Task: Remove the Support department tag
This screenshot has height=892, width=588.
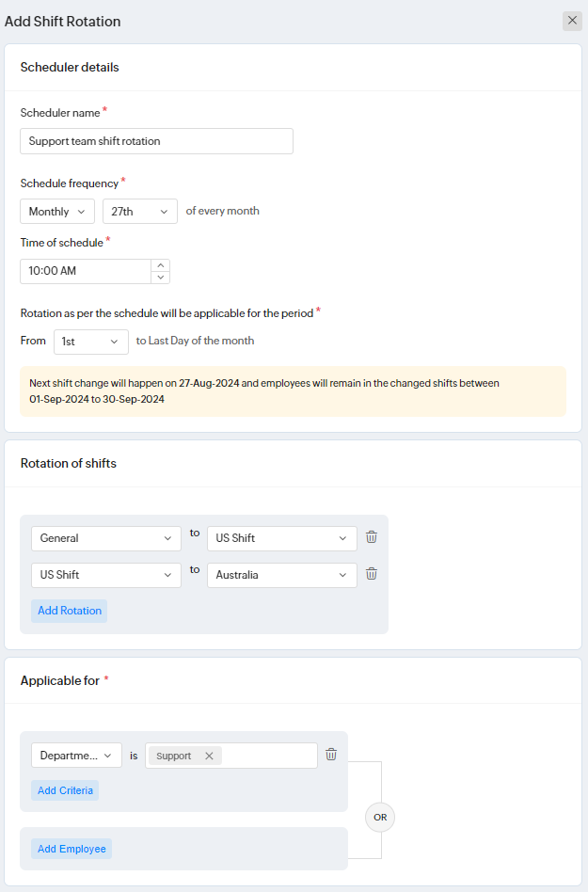Action: [x=209, y=756]
